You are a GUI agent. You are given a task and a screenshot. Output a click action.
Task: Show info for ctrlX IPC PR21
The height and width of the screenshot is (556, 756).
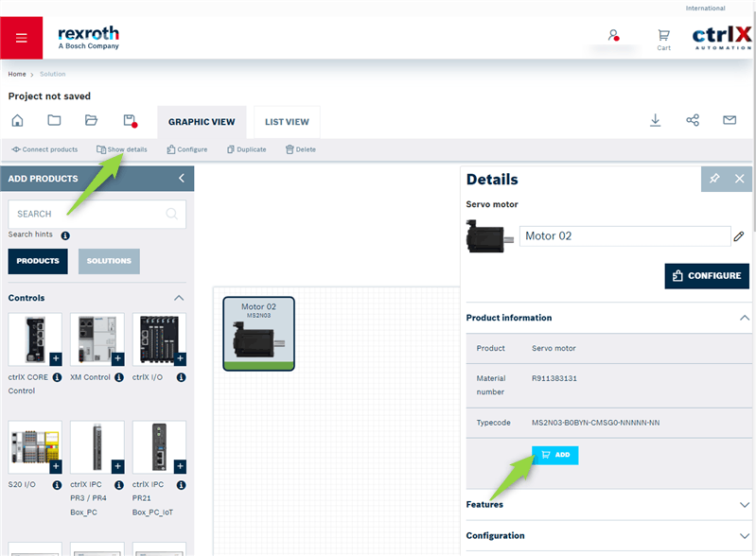click(182, 485)
